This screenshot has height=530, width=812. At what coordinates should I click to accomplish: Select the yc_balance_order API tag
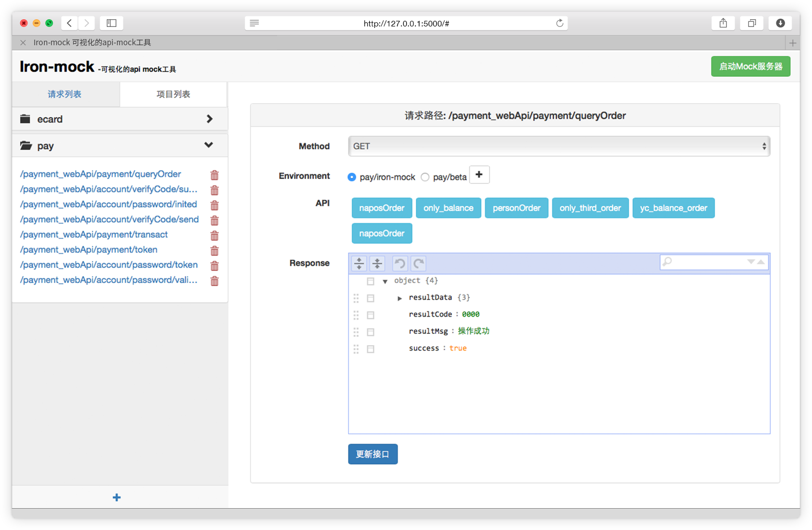click(674, 208)
